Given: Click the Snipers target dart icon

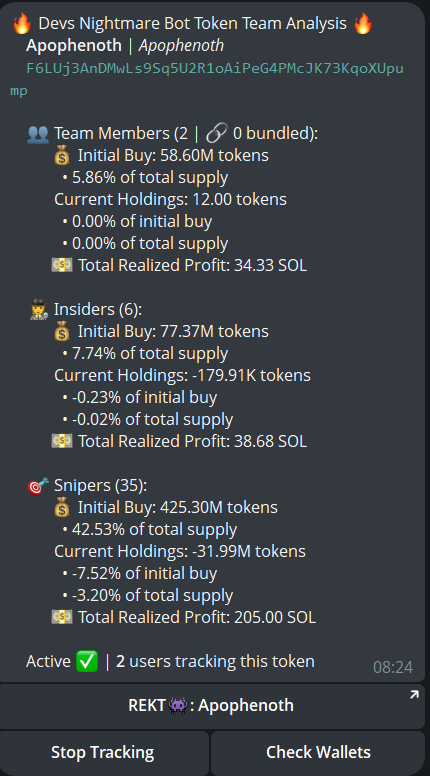Looking at the screenshot, I should (x=38, y=485).
